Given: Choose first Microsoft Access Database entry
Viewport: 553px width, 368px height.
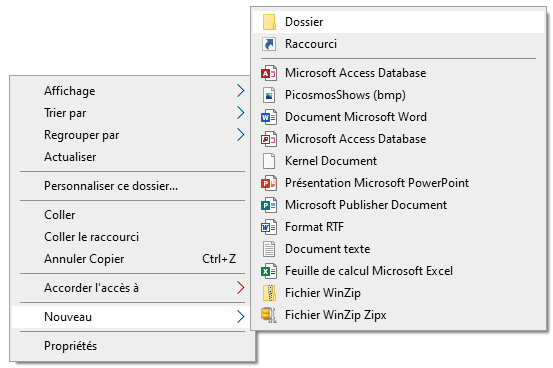Looking at the screenshot, I should [399, 73].
